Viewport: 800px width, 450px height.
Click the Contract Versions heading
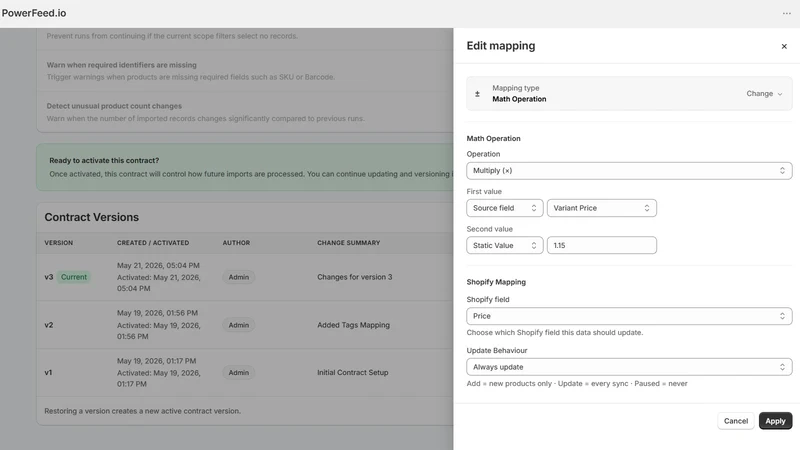point(91,217)
